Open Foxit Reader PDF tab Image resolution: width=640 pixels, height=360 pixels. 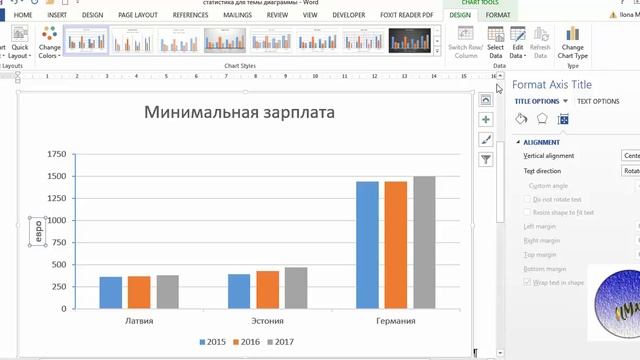coord(407,15)
